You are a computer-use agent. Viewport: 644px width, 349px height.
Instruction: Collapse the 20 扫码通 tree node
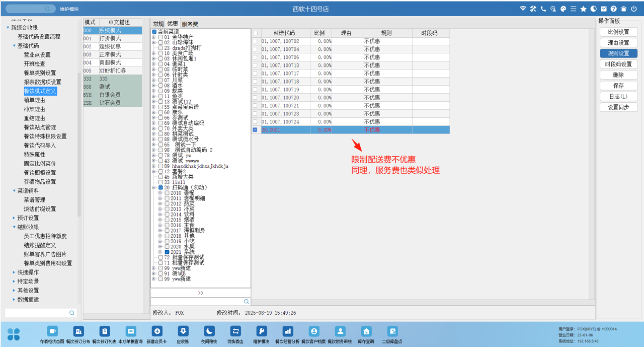(154, 187)
